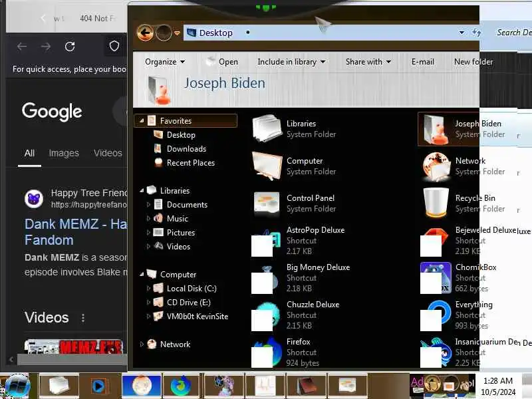Click the browser shield tracking protection icon

[x=114, y=46]
